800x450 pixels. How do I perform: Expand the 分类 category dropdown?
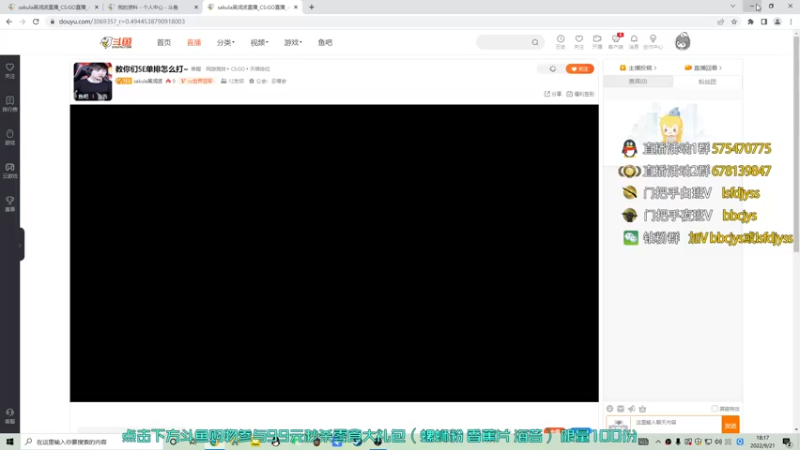226,42
